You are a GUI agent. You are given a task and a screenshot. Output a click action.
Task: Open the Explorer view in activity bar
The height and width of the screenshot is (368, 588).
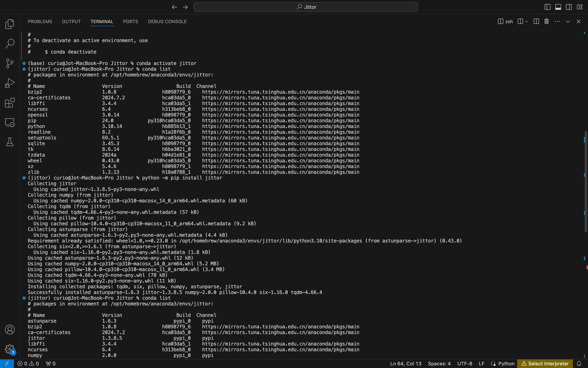point(9,24)
